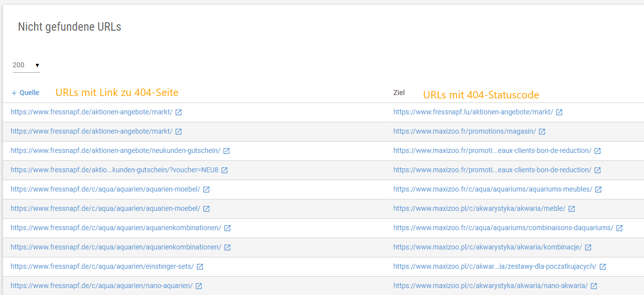The width and height of the screenshot is (644, 295).
Task: Open external icon beside bon-de-reduction target in voucher=NEU8 row
Action: (597, 170)
